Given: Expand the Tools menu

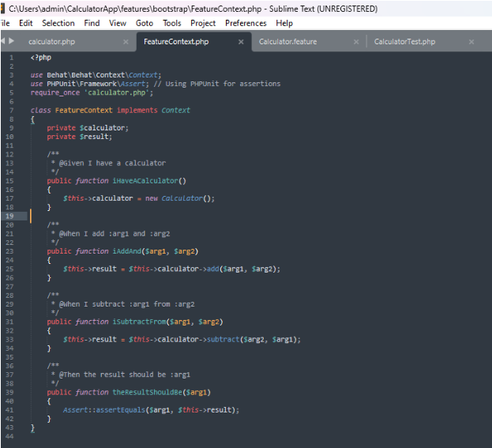Looking at the screenshot, I should (x=171, y=24).
